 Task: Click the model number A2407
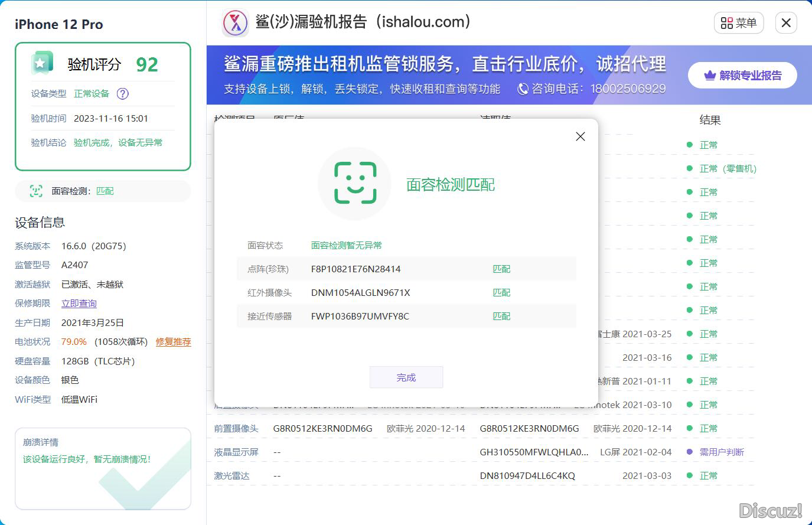(x=75, y=265)
